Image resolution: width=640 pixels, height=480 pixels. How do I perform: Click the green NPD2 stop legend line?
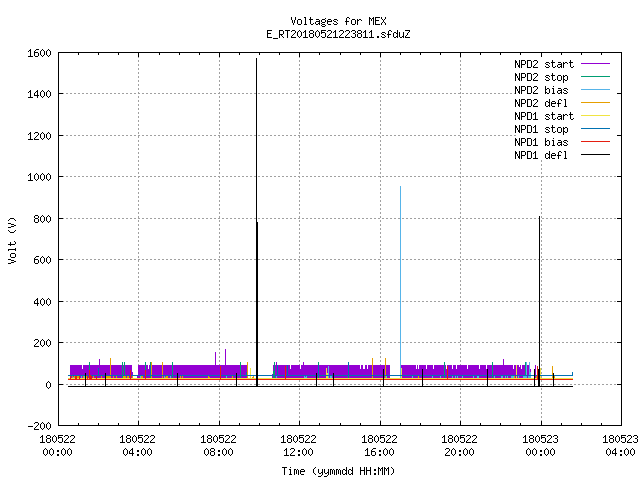pyautogui.click(x=596, y=77)
